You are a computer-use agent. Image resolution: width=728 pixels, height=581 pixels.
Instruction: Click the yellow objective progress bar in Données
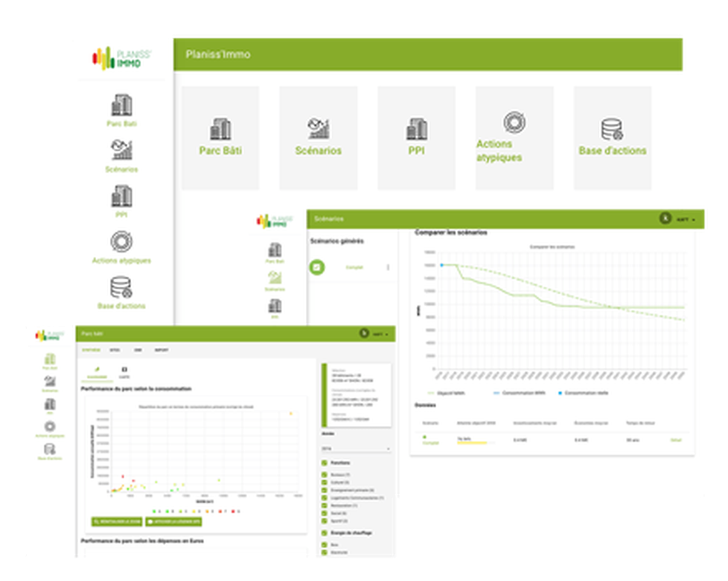point(472,442)
